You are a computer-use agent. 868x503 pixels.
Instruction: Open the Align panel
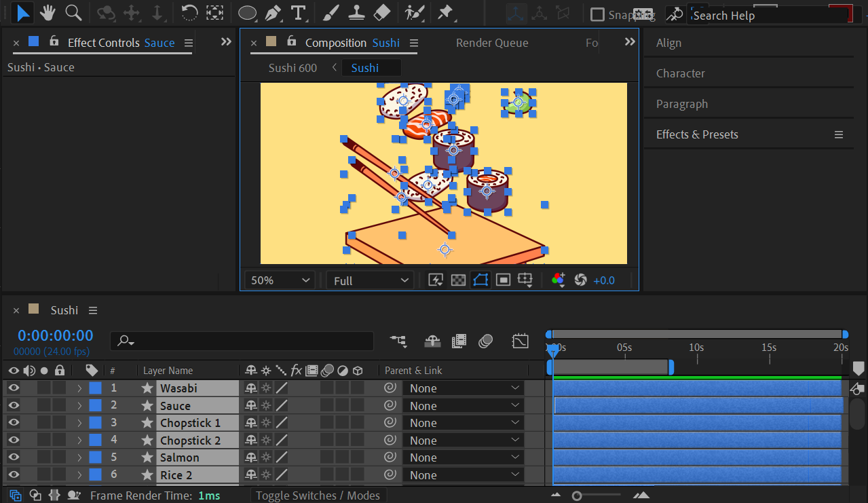pyautogui.click(x=668, y=42)
